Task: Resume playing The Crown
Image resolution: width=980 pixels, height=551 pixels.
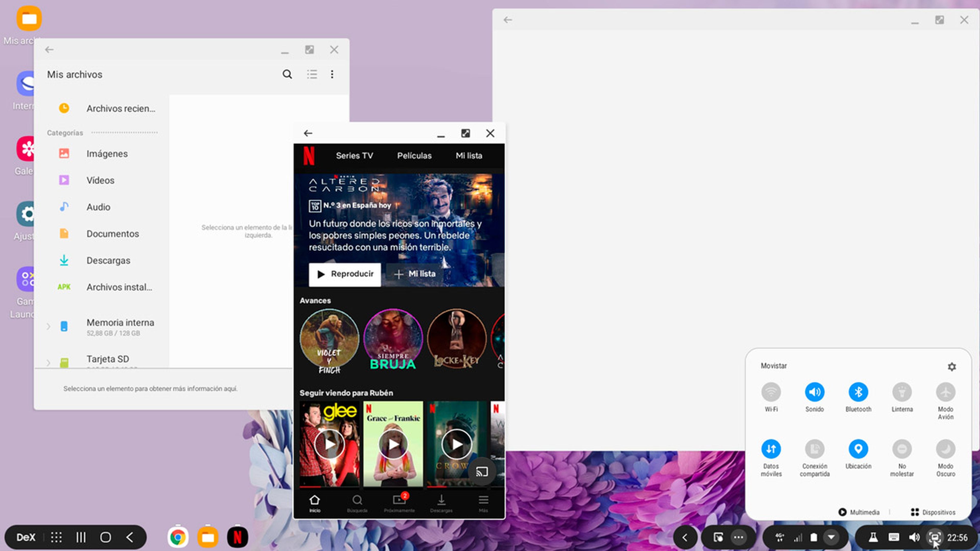Action: (457, 444)
